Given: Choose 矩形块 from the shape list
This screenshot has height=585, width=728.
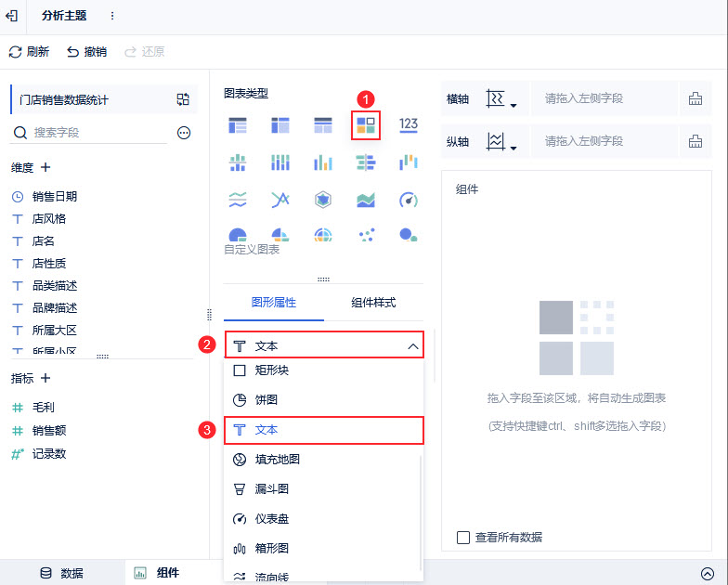Looking at the screenshot, I should click(x=323, y=370).
